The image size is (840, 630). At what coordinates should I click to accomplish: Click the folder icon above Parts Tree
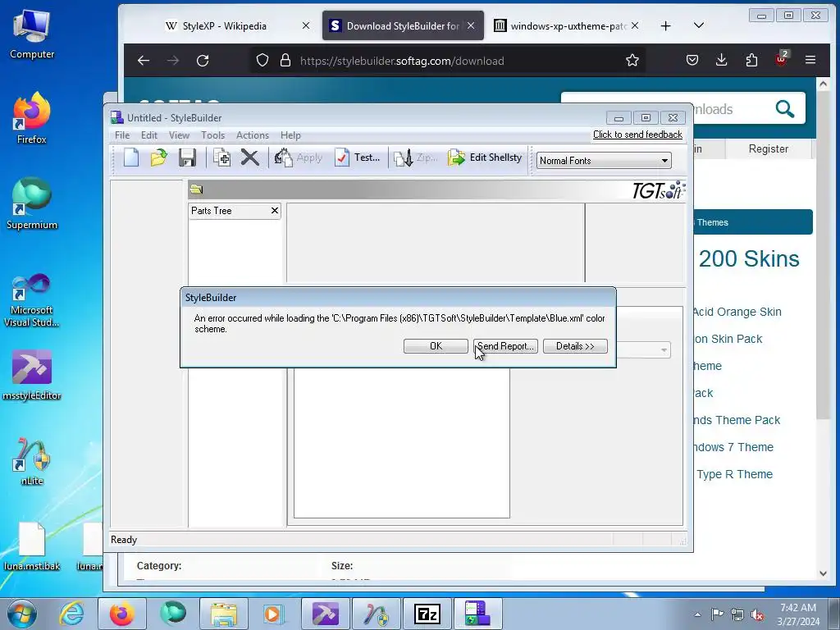(196, 189)
